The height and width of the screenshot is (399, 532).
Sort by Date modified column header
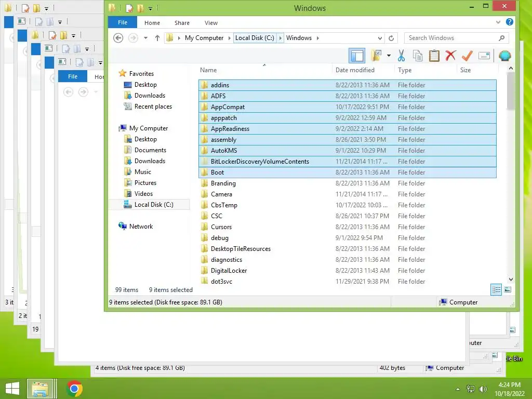[363, 70]
